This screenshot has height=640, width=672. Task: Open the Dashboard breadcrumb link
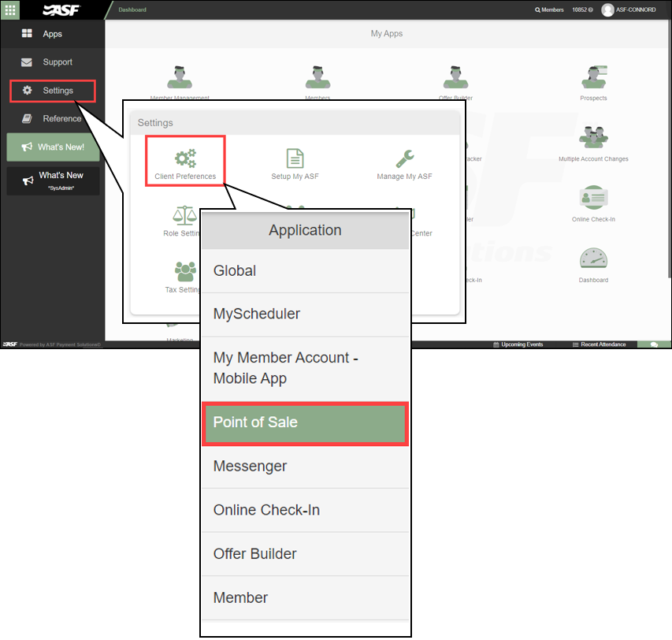[132, 9]
